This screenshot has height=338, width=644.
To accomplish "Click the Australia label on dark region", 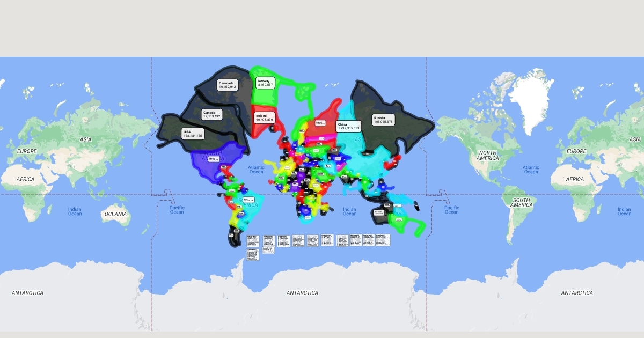I will click(378, 213).
